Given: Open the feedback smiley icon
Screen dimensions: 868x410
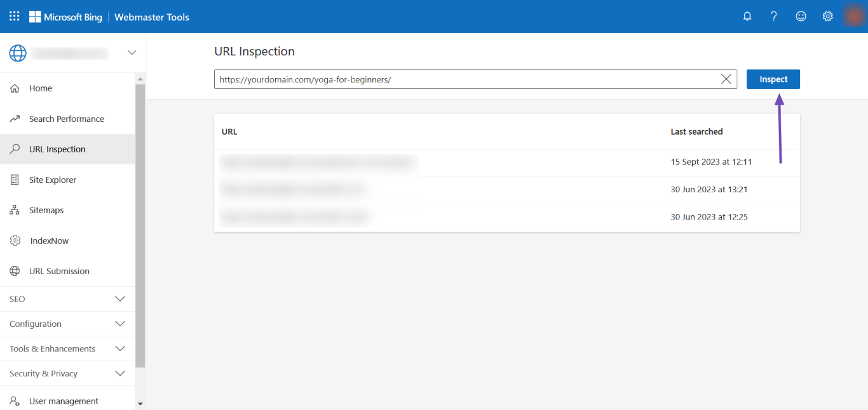Looking at the screenshot, I should tap(801, 17).
